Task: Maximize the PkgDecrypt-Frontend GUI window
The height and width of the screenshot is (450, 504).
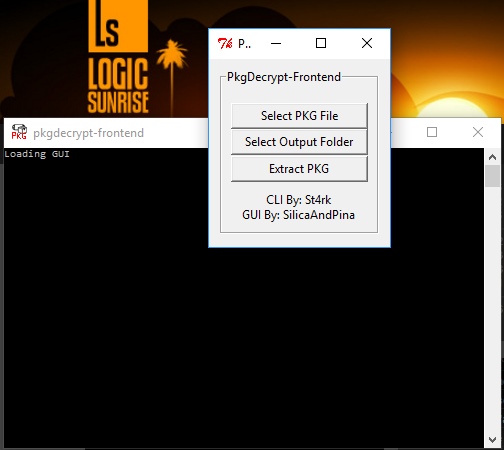Action: coord(321,43)
